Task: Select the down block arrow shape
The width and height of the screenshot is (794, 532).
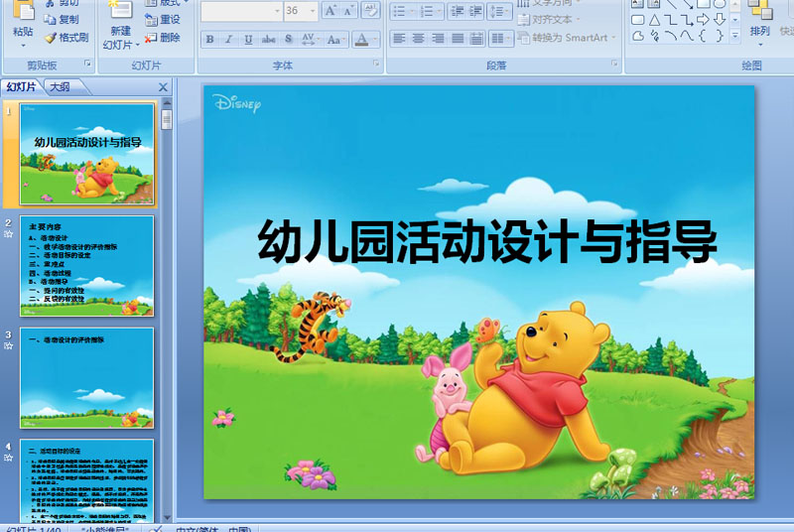Action: tap(720, 20)
